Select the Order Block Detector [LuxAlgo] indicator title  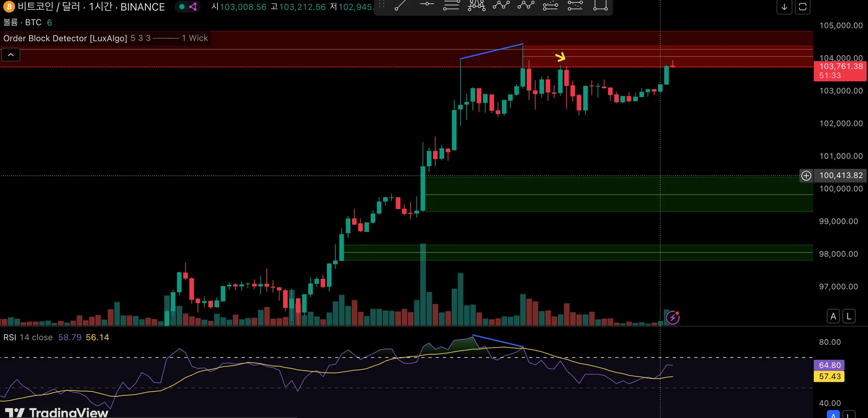coord(65,38)
